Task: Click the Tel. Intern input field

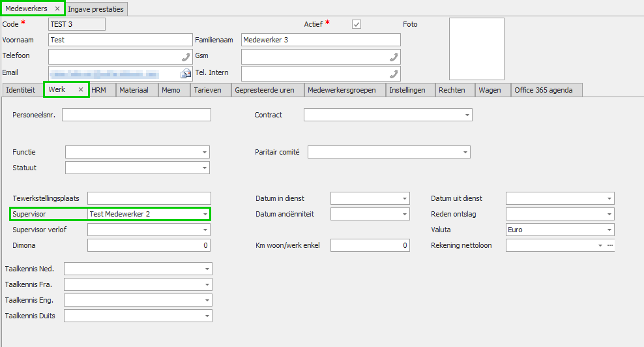Action: point(321,74)
